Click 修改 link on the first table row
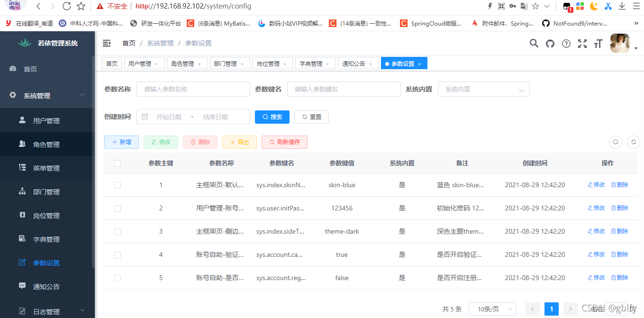644x318 pixels. (x=596, y=184)
